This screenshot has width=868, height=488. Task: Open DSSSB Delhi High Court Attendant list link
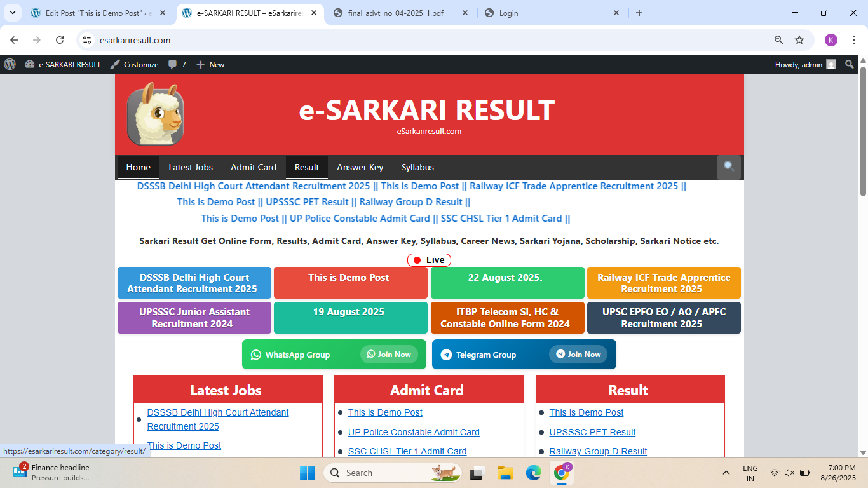point(218,419)
